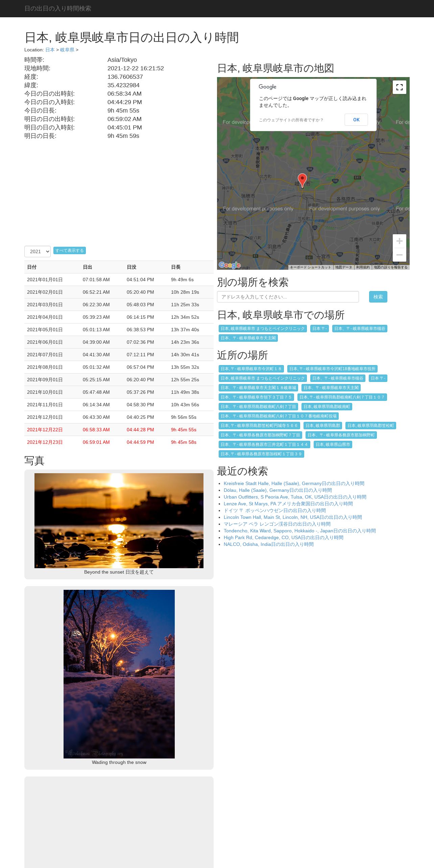Click the latitude value 35.4232984
Screen dimensions: 434x868
click(x=123, y=85)
